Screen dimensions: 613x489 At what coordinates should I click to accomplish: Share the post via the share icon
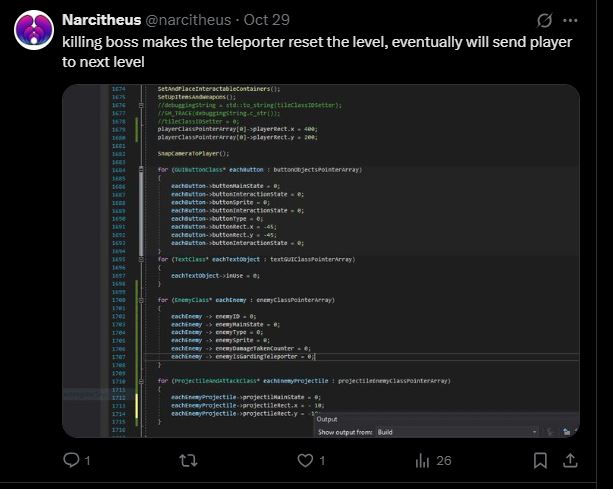click(x=571, y=460)
